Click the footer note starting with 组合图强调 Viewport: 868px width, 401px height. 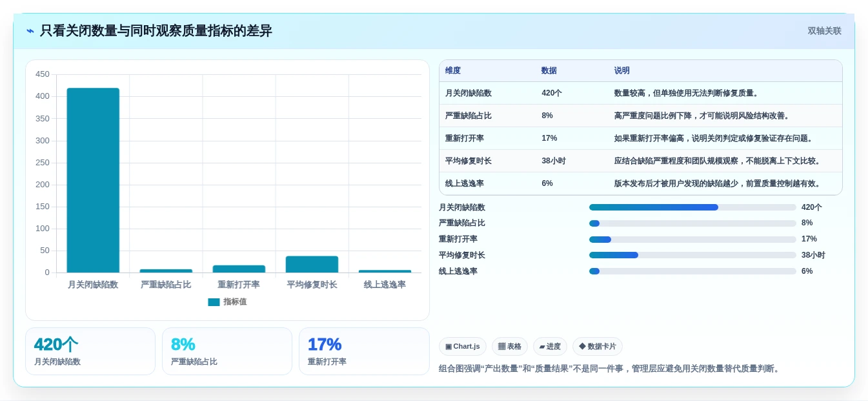pos(611,369)
